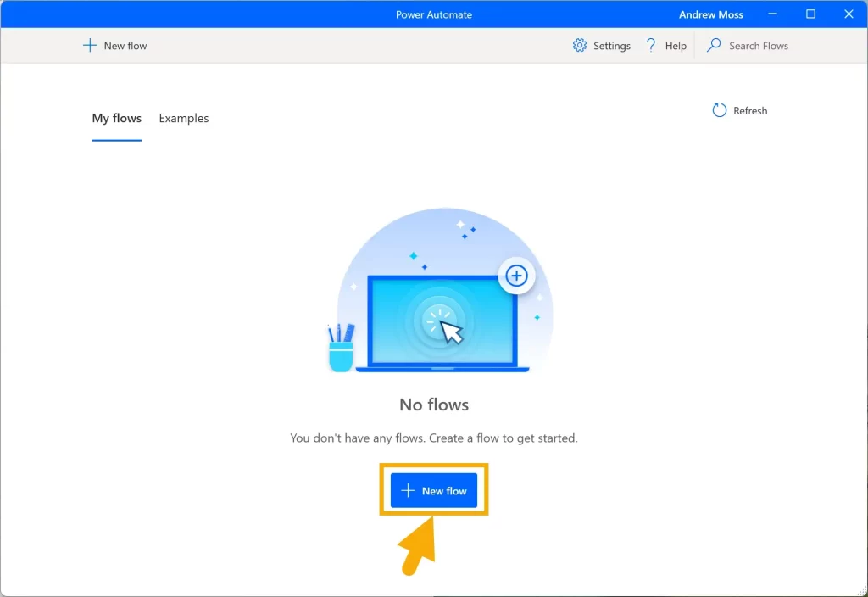Click the magnifying glass search icon
Image resolution: width=868 pixels, height=597 pixels.
[x=715, y=46]
